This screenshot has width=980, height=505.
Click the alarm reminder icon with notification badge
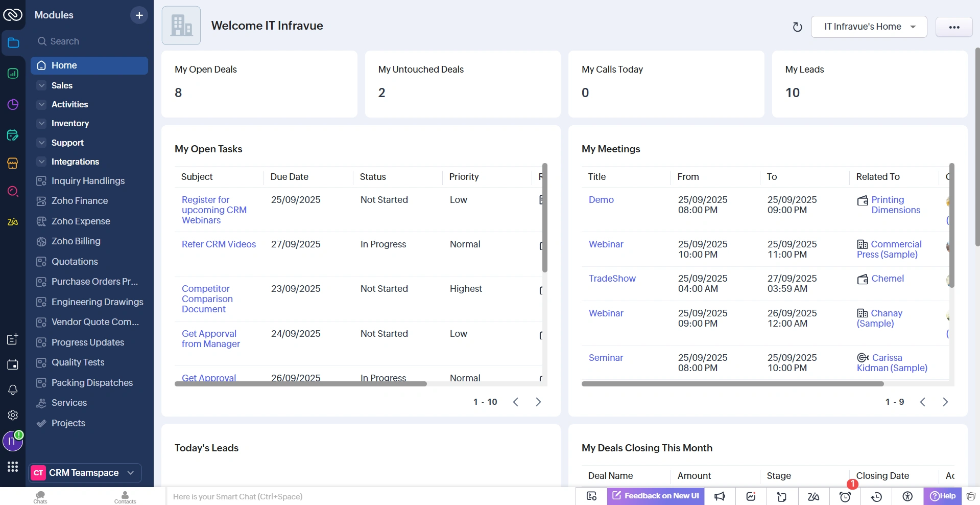[845, 496]
